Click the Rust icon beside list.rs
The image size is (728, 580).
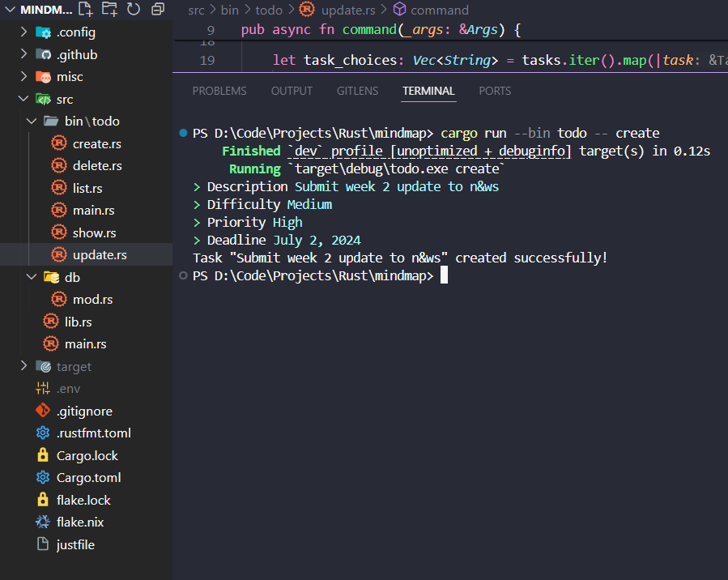pos(59,188)
